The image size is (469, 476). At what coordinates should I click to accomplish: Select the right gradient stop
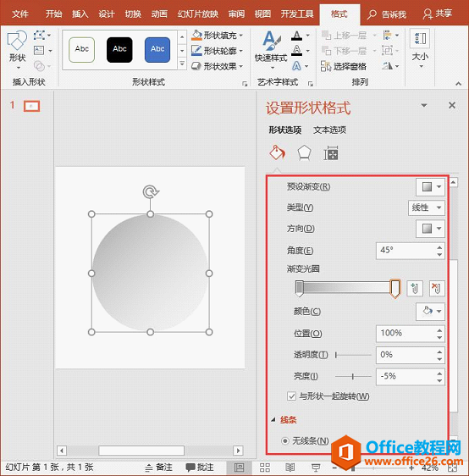[x=395, y=288]
